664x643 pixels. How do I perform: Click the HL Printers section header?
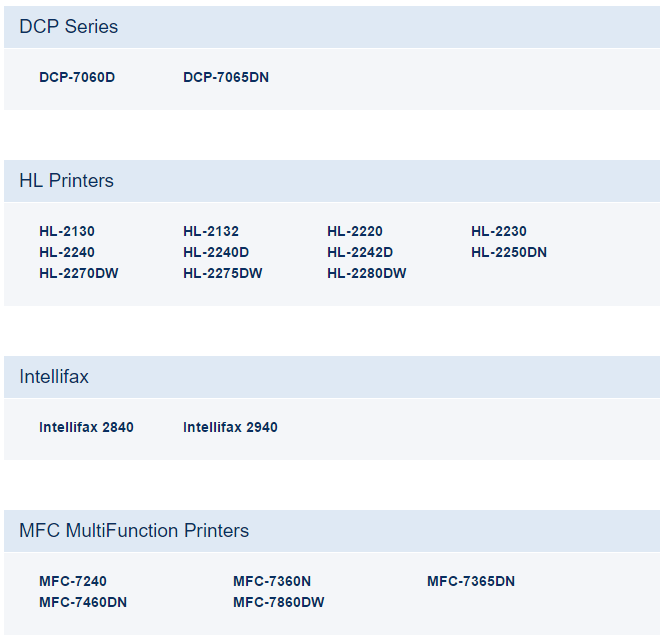pyautogui.click(x=66, y=181)
